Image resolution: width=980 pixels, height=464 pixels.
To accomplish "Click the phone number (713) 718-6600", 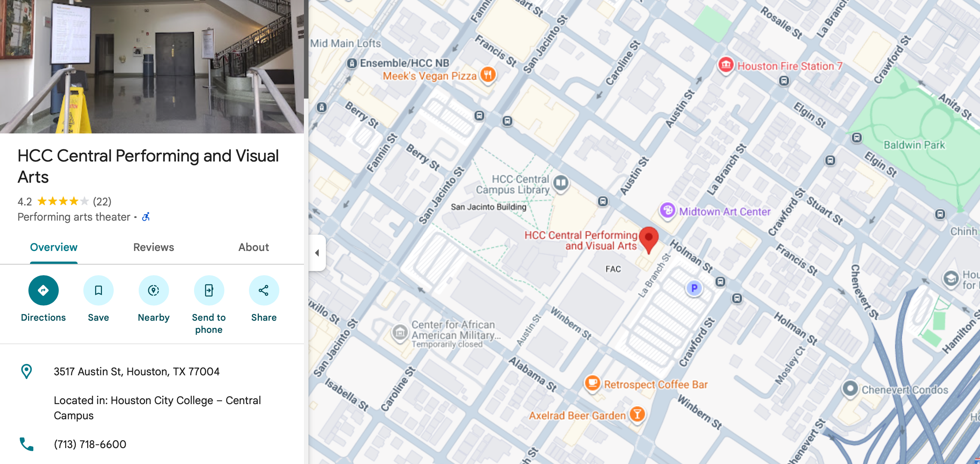I will pos(90,444).
